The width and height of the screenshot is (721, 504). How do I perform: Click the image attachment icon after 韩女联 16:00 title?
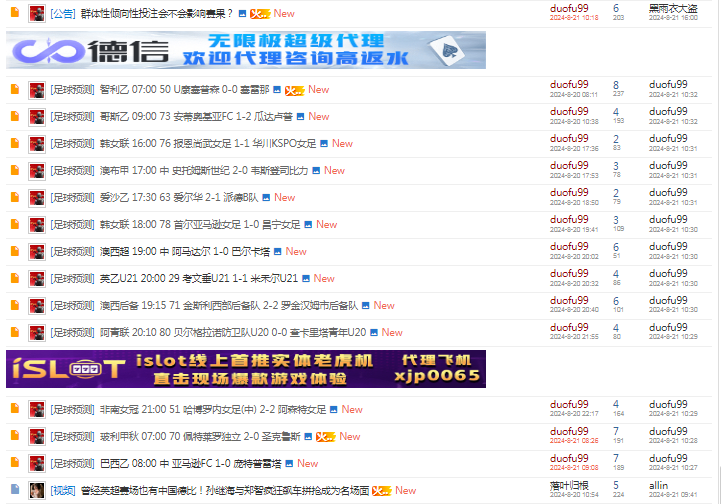324,143
